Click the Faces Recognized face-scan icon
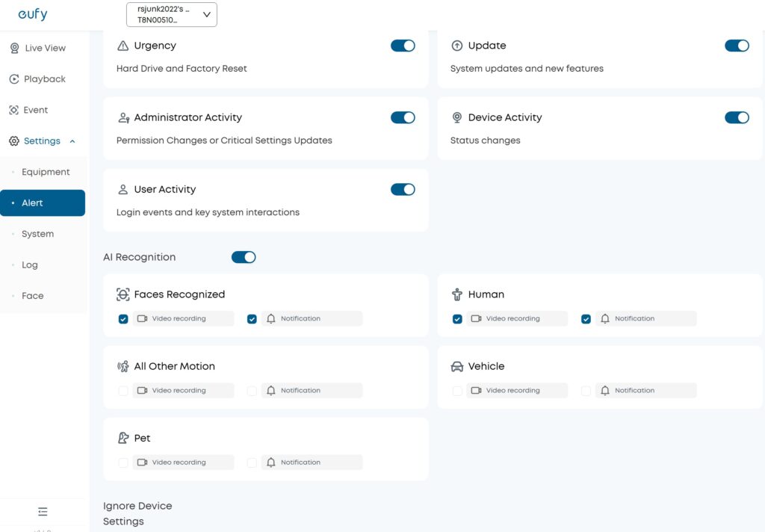The height and width of the screenshot is (532, 765). 123,294
